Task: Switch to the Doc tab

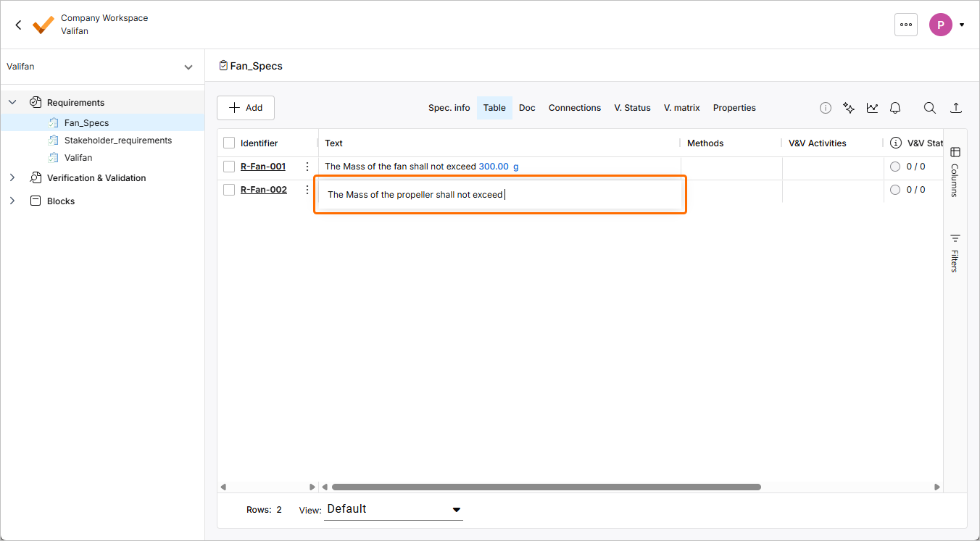Action: (527, 108)
